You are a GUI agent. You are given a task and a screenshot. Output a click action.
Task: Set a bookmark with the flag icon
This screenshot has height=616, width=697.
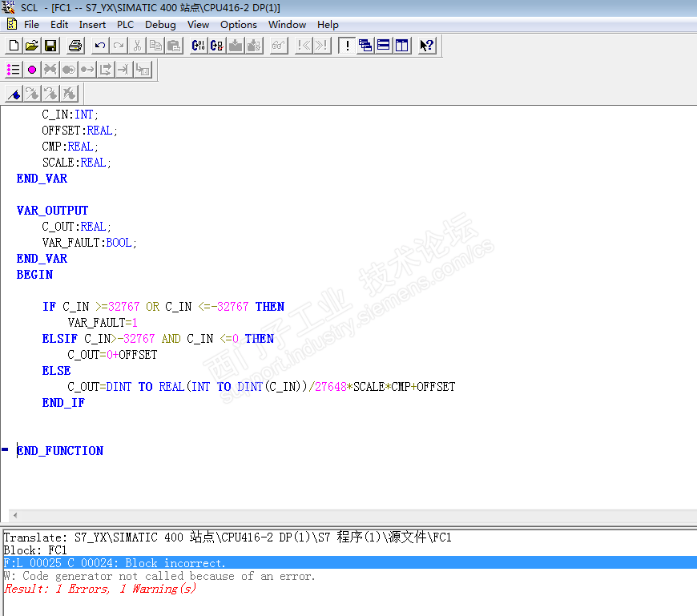(14, 95)
